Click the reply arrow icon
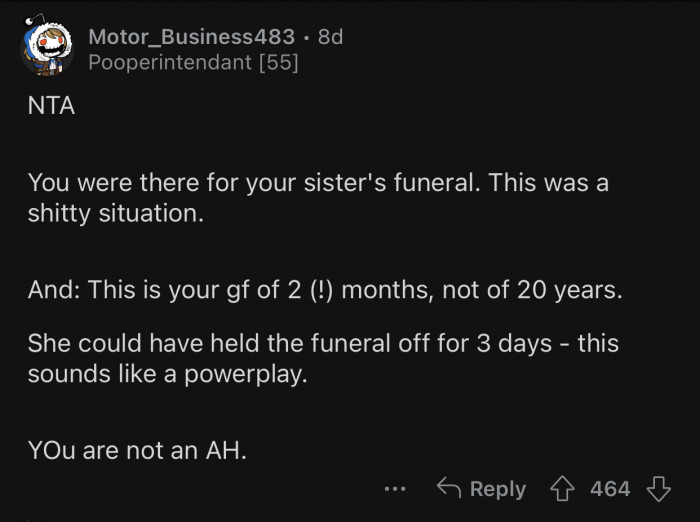The height and width of the screenshot is (522, 700). [x=449, y=489]
